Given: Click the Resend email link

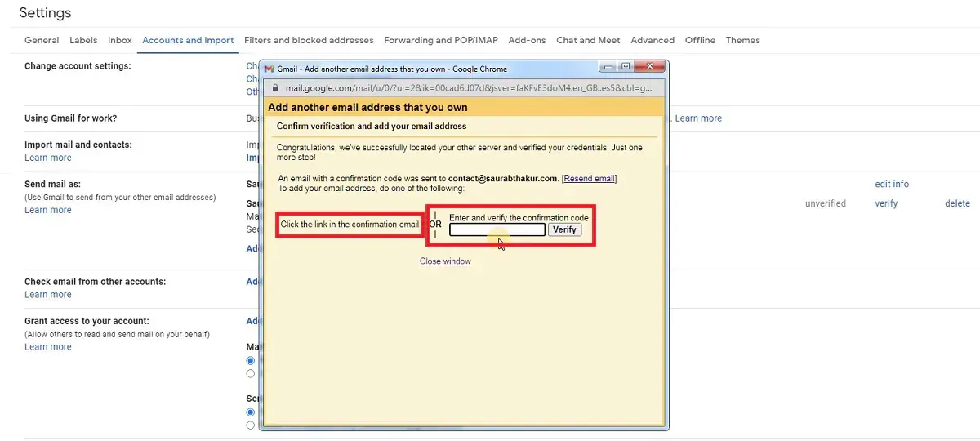Looking at the screenshot, I should tap(589, 179).
